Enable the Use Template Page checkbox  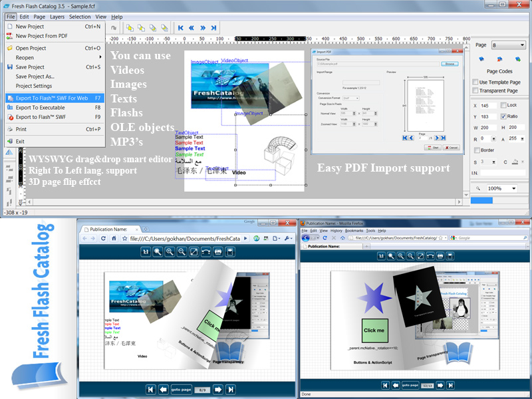point(475,82)
